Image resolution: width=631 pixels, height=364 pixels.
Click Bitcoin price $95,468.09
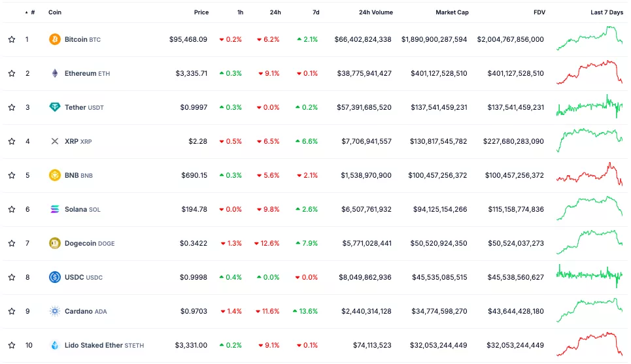[x=188, y=39]
